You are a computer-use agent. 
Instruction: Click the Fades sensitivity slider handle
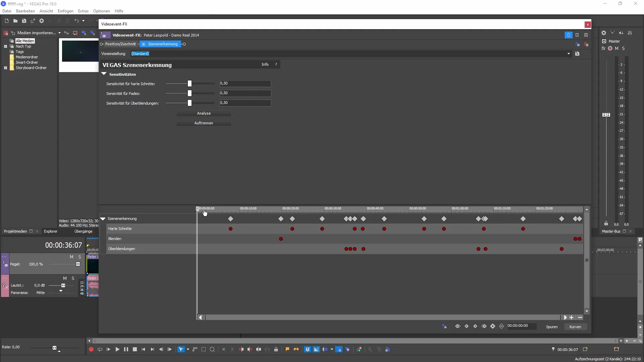click(x=190, y=93)
